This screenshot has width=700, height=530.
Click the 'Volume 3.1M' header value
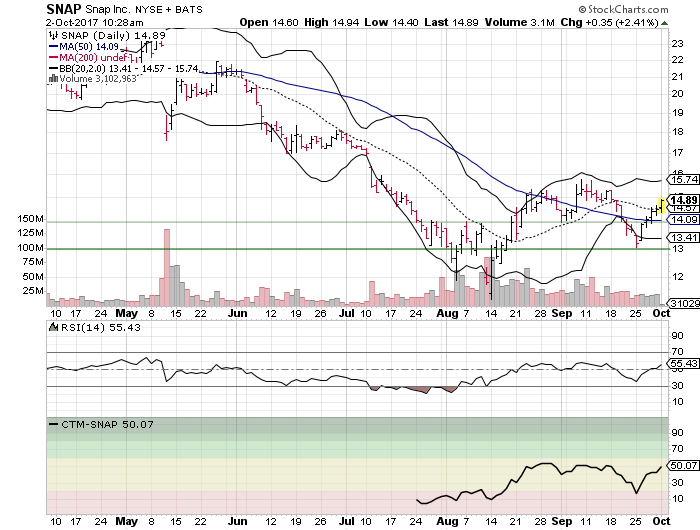[520, 22]
